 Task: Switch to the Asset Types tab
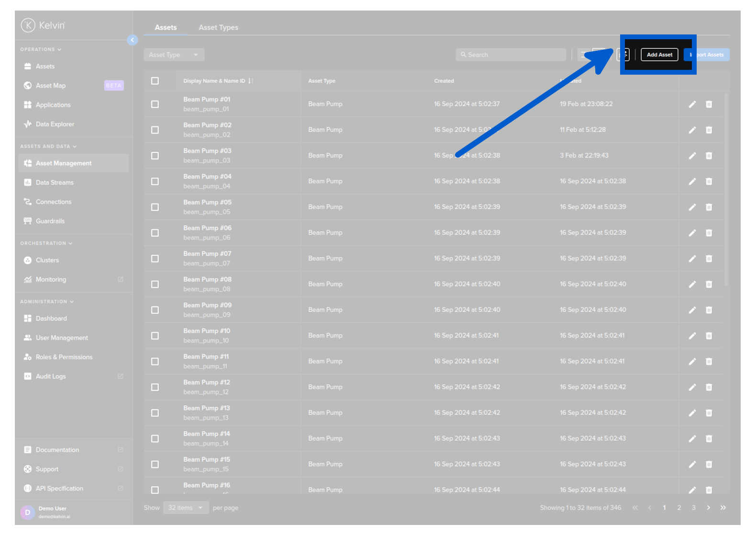[218, 28]
